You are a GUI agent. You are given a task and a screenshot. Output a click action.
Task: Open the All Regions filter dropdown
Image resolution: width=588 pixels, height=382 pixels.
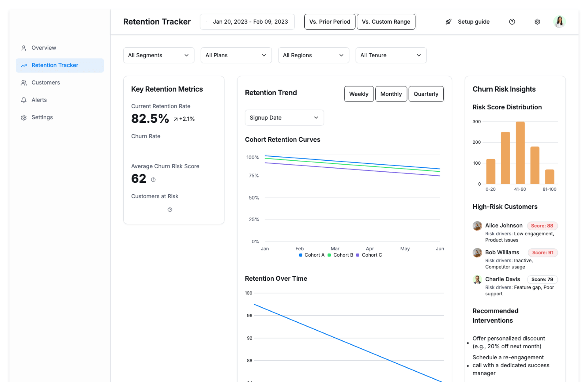coord(313,55)
